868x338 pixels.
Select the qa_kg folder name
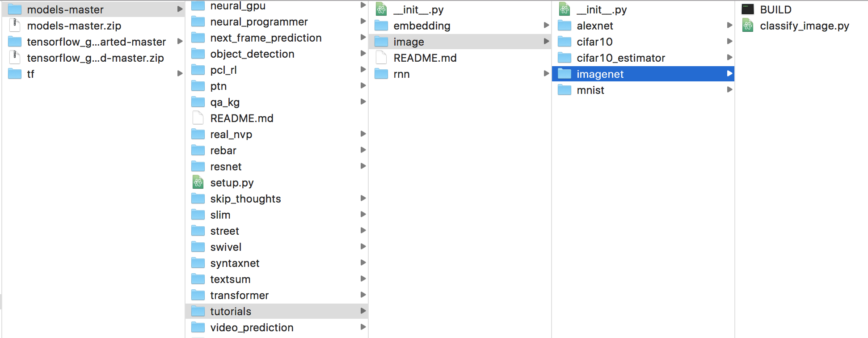click(225, 102)
